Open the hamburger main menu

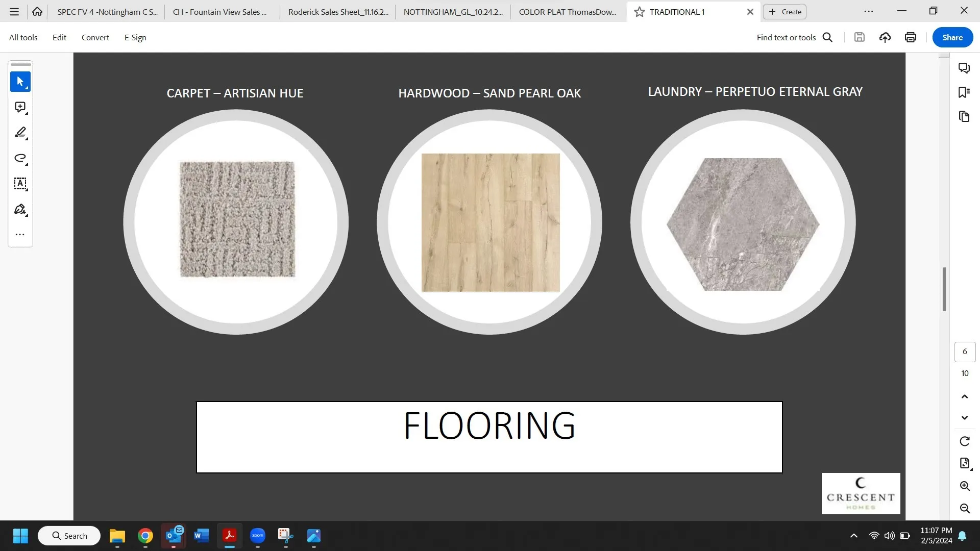pos(14,12)
